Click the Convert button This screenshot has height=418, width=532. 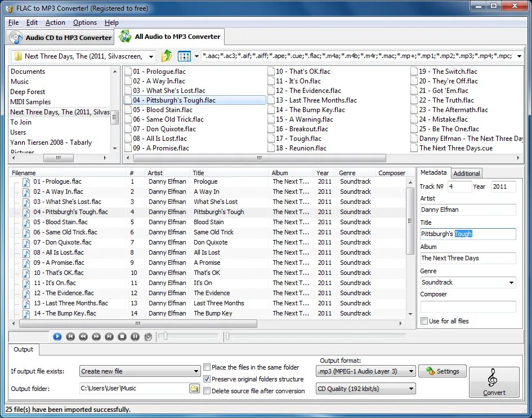point(494,382)
